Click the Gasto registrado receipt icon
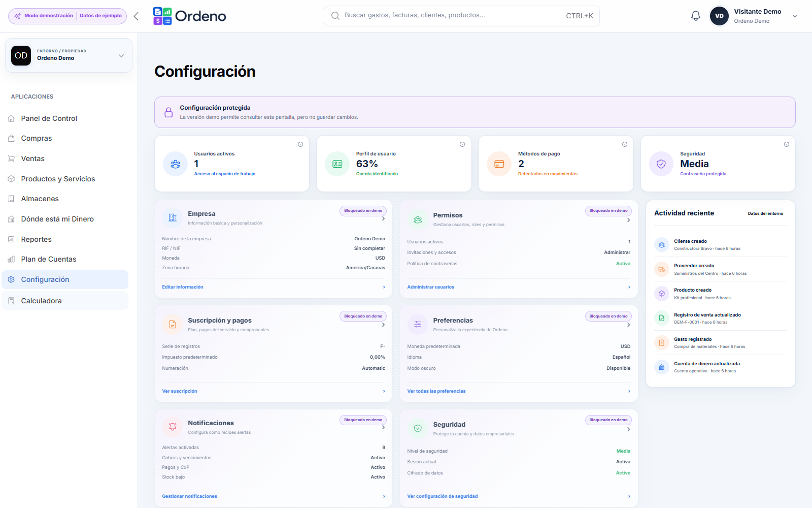Screen dimensions: 812x508 click(662, 343)
